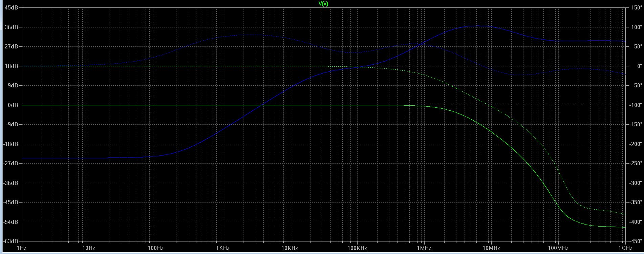
Task: Click the 1MHz frequency axis label
Action: tap(424, 248)
